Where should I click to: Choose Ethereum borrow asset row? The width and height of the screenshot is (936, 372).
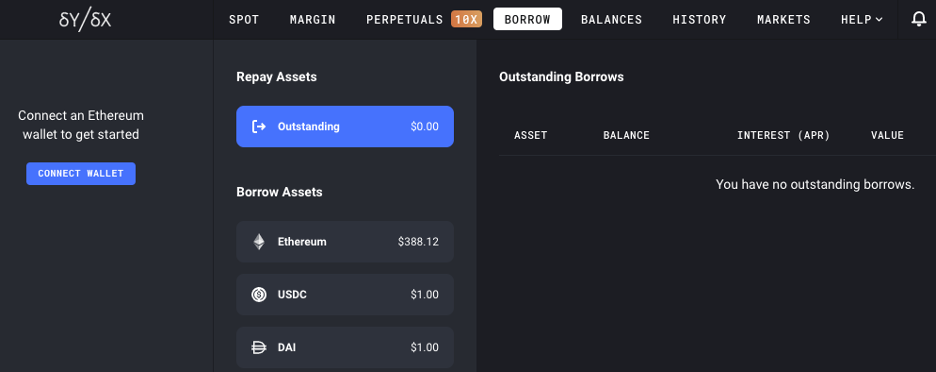tap(345, 242)
